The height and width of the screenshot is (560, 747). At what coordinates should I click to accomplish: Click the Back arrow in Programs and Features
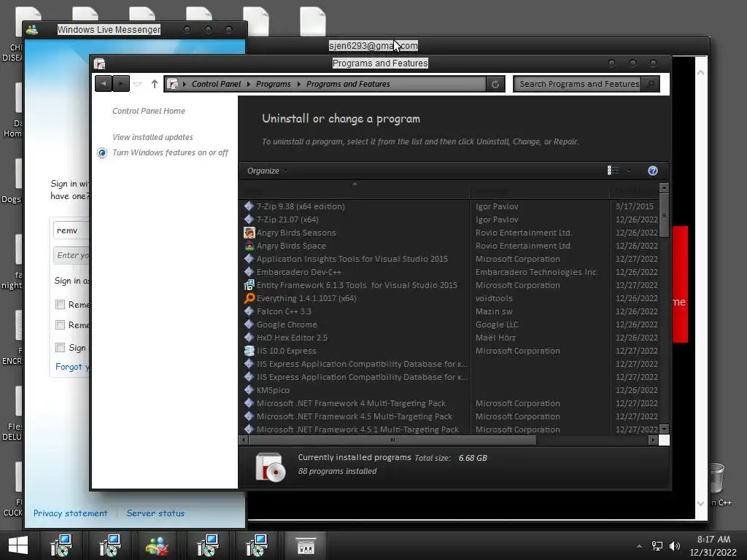tap(104, 84)
